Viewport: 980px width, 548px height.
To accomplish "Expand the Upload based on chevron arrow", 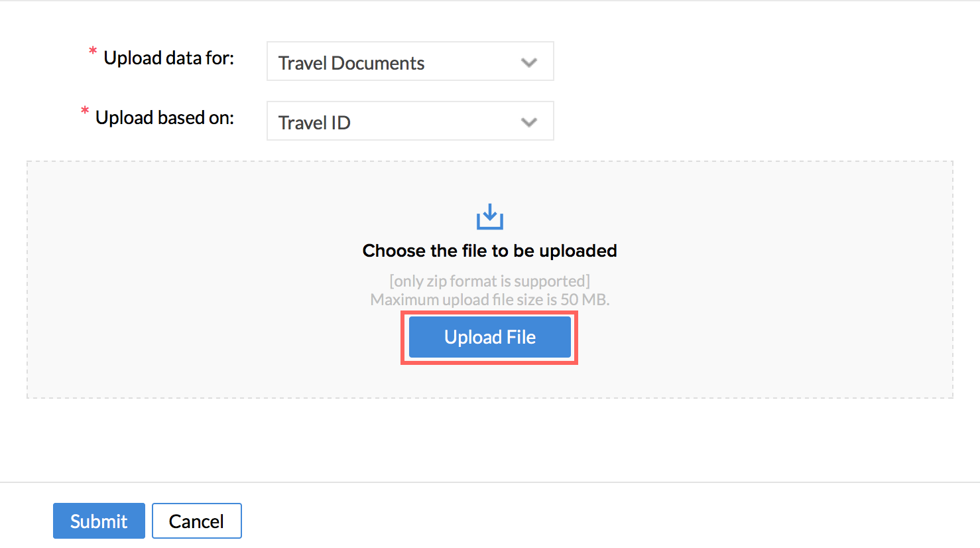I will coord(528,123).
